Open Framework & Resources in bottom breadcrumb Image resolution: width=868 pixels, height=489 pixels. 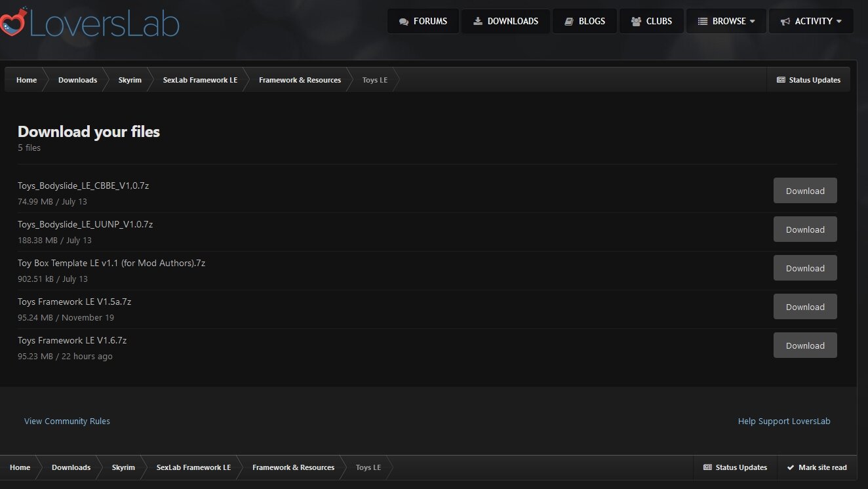[x=293, y=467]
